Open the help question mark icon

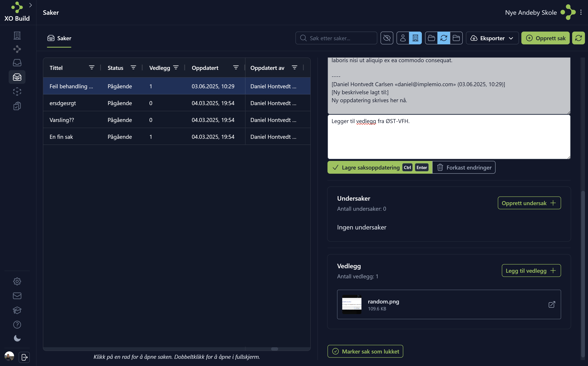[17, 325]
